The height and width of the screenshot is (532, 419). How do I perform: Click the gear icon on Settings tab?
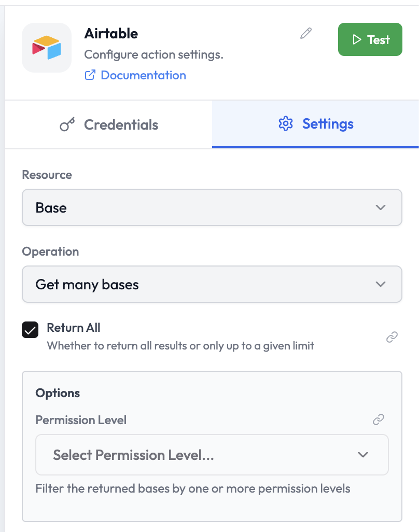tap(285, 124)
